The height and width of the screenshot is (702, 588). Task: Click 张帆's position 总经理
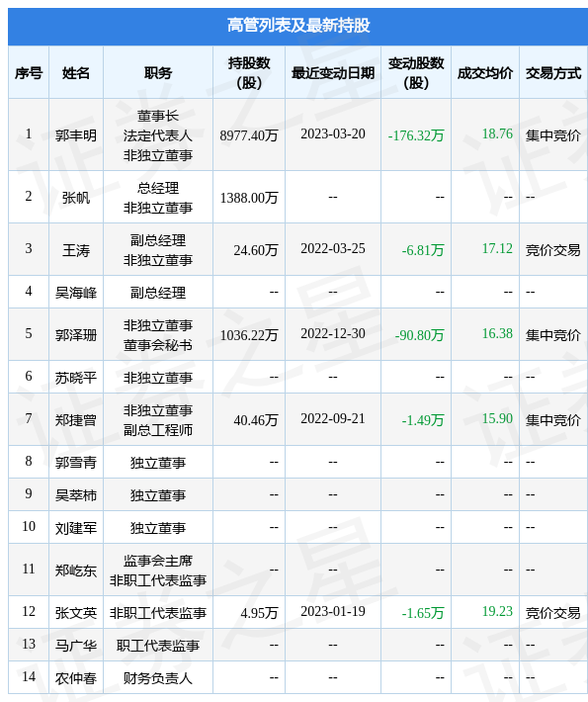[x=158, y=188]
